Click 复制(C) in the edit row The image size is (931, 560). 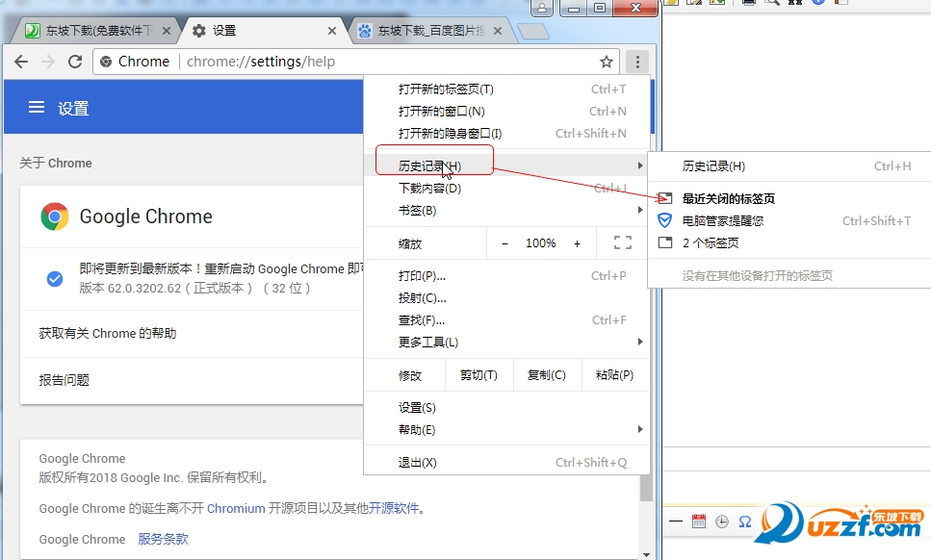547,375
